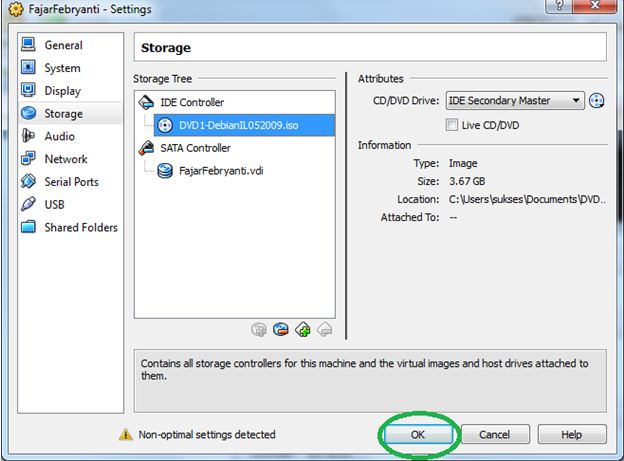This screenshot has width=624, height=461.
Task: Click the General monitor icon
Action: tap(28, 45)
